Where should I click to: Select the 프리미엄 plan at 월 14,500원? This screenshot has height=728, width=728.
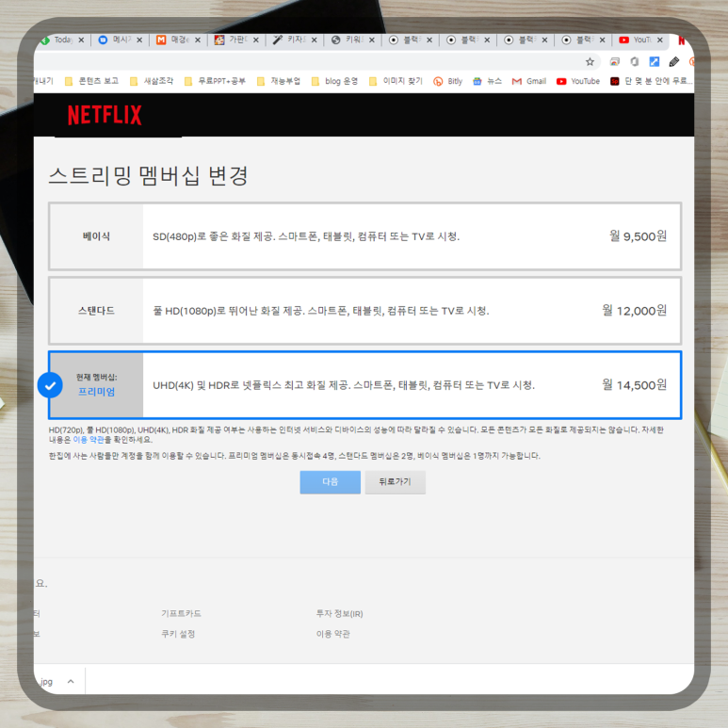(x=364, y=385)
